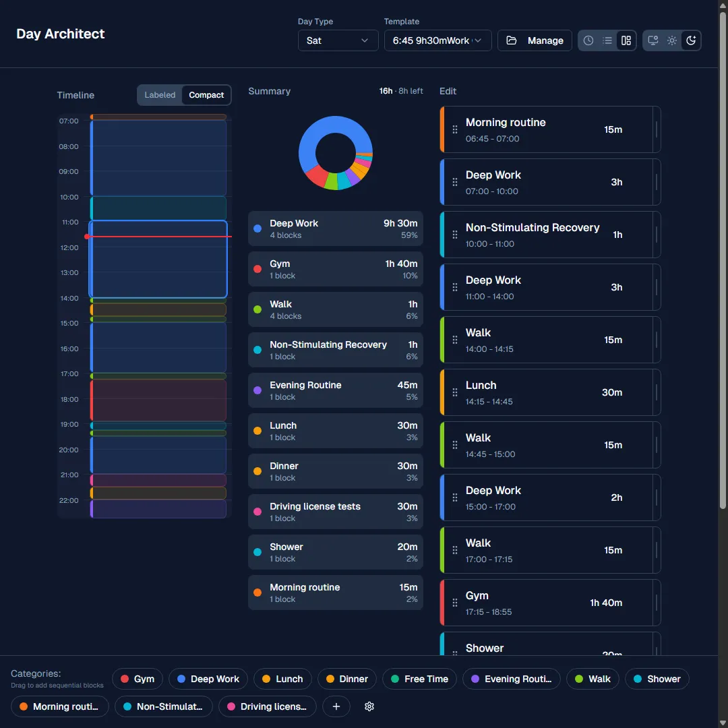This screenshot has width=728, height=728.
Task: Switch to clock timeline view icon
Action: point(588,40)
